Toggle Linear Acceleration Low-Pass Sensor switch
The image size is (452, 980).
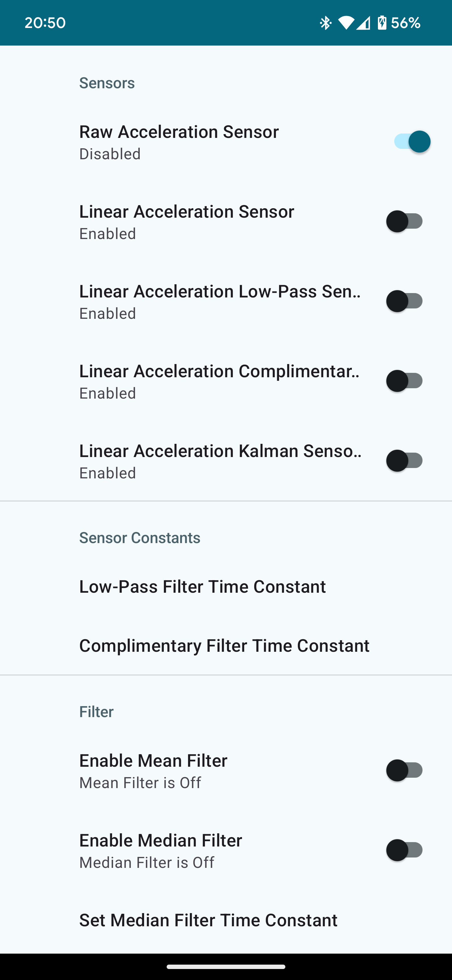[x=405, y=301]
